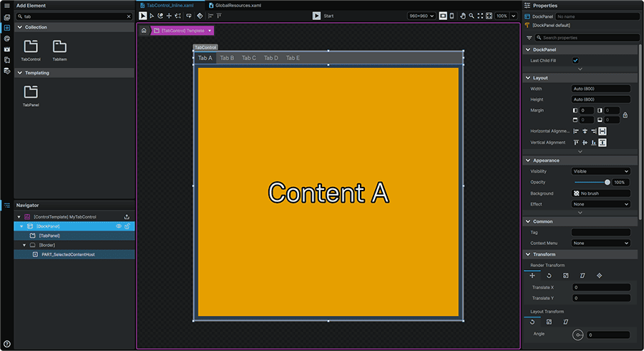Collapse the [ControlTemplate] MyTabControl tree node
The width and height of the screenshot is (644, 351).
19,216
